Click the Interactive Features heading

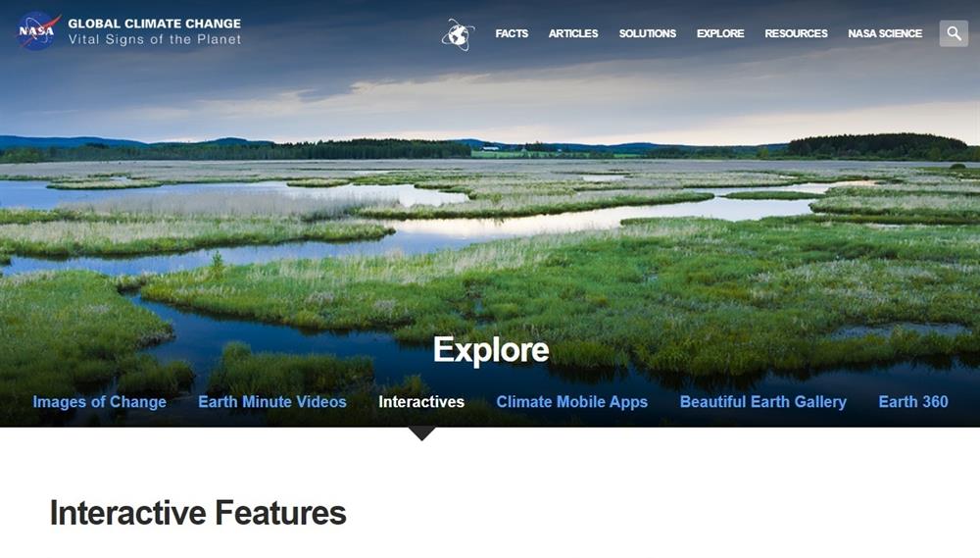click(x=198, y=513)
